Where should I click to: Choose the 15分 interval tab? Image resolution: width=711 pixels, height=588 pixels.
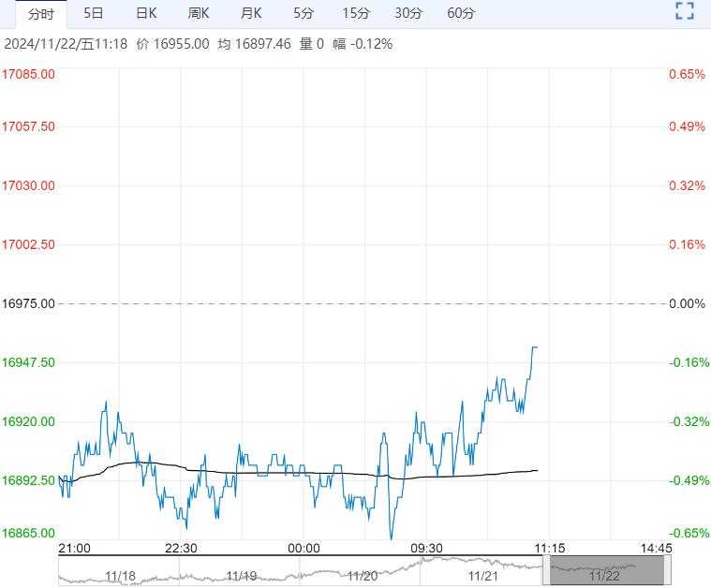click(356, 13)
